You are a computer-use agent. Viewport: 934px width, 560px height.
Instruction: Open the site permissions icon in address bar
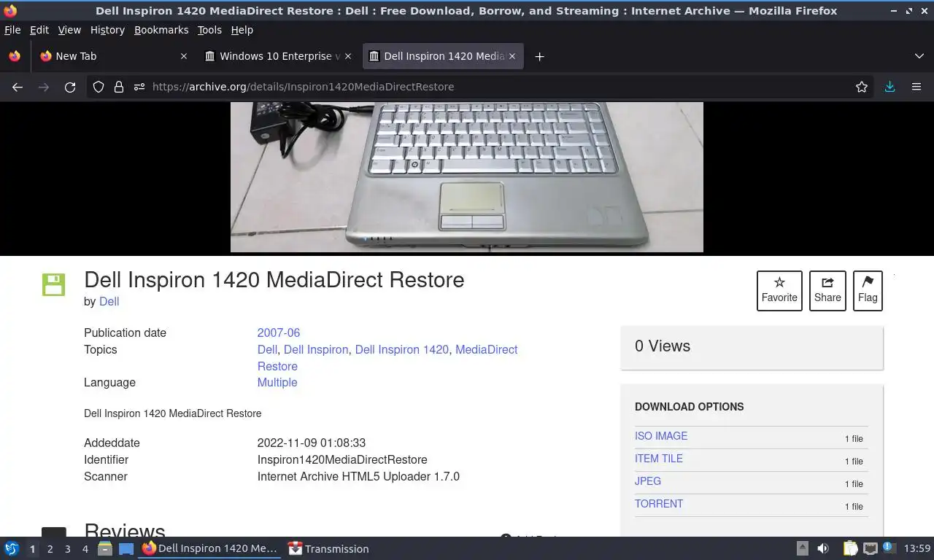[139, 87]
